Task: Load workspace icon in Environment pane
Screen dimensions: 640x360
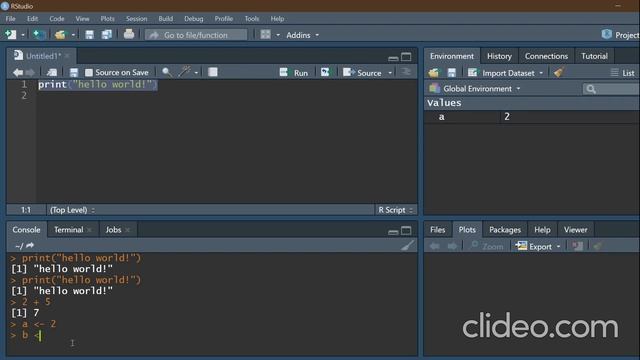Action: (x=433, y=73)
